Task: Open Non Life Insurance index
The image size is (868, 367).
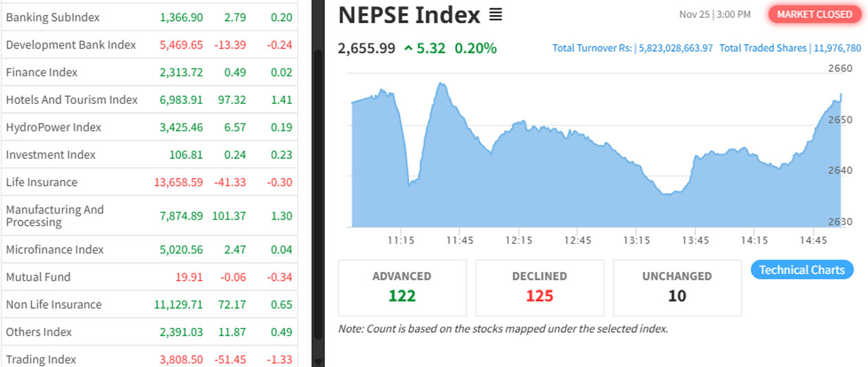Action: point(53,304)
